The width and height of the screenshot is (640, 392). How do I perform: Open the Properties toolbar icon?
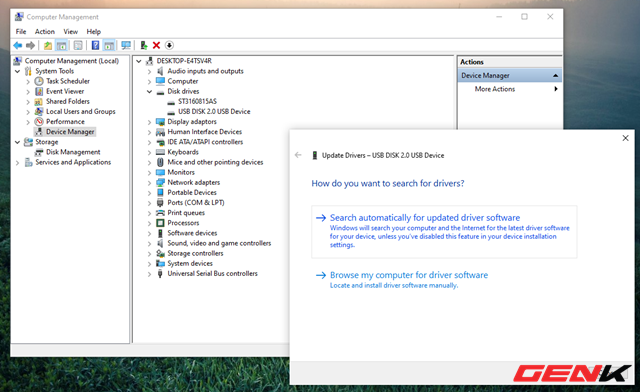click(x=78, y=45)
